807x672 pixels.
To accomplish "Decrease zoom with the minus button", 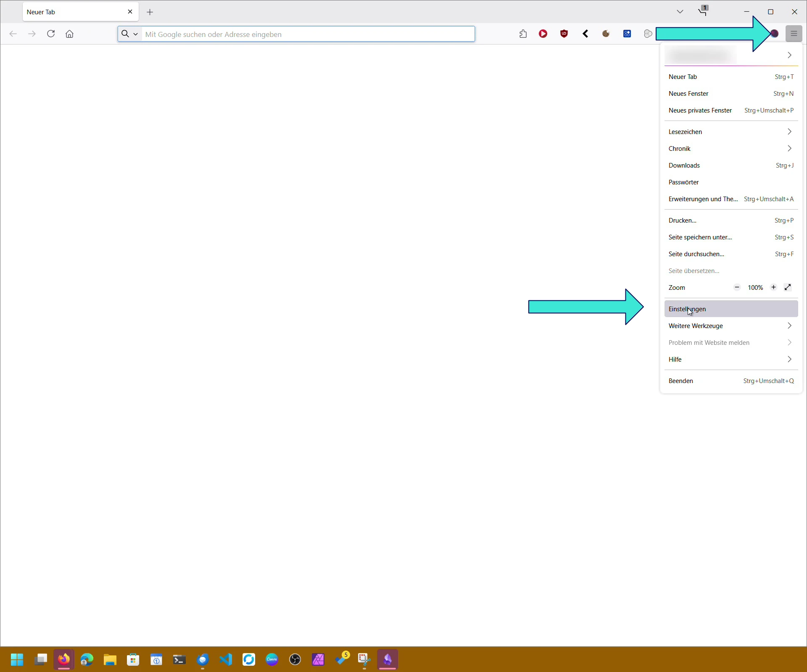I will click(x=737, y=288).
